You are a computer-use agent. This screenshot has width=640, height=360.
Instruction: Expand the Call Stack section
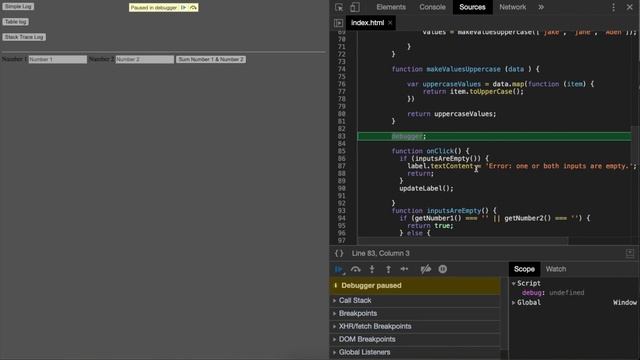coord(415,300)
